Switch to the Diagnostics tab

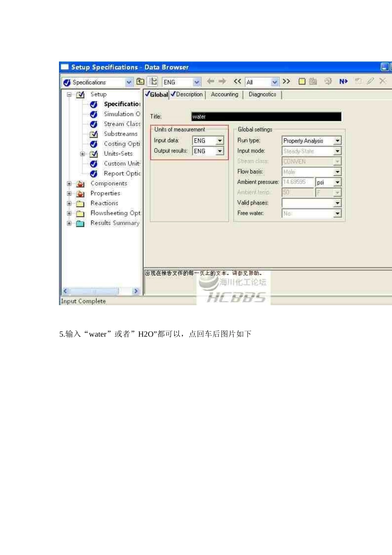point(262,95)
